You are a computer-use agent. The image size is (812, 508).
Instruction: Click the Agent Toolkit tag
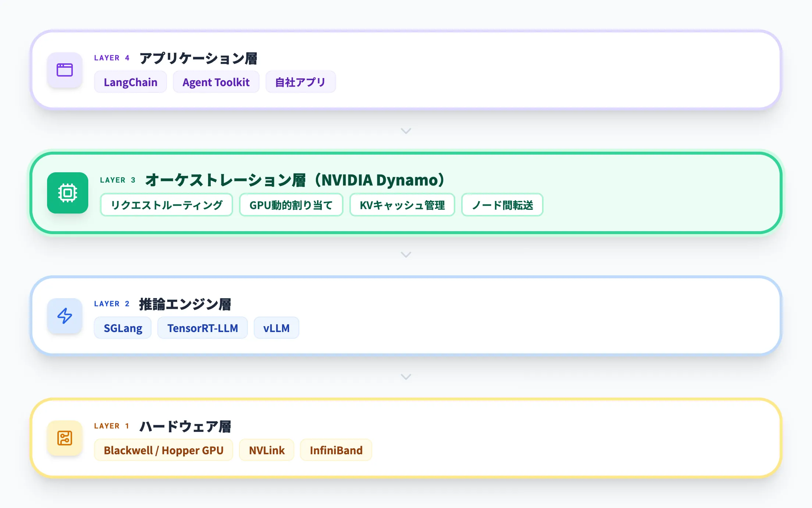pyautogui.click(x=216, y=82)
